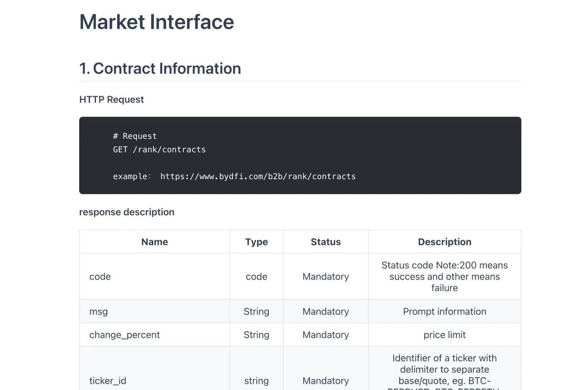Click the 'price limit' description cell
Viewport: 588px width, 390px height.
[x=444, y=335]
